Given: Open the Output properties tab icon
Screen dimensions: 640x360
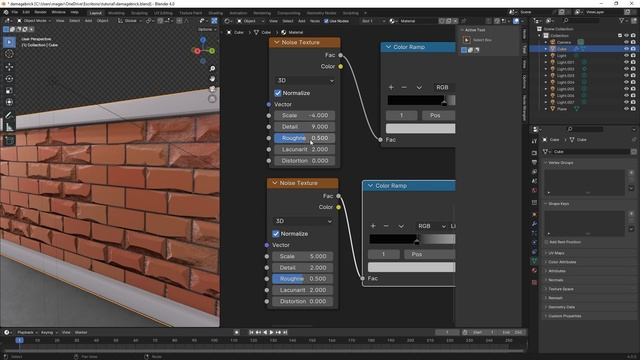Looking at the screenshot, I should [534, 162].
